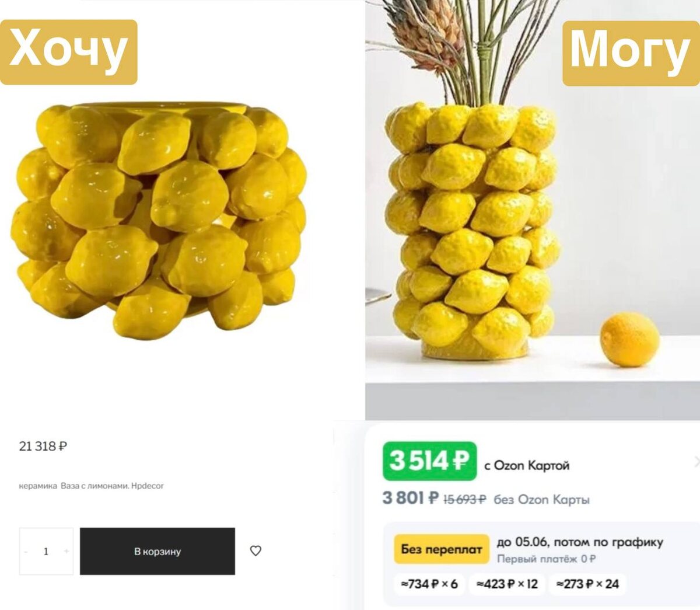Click the 'с Ozon Картой' label
Image resolution: width=700 pixels, height=610 pixels.
[526, 466]
